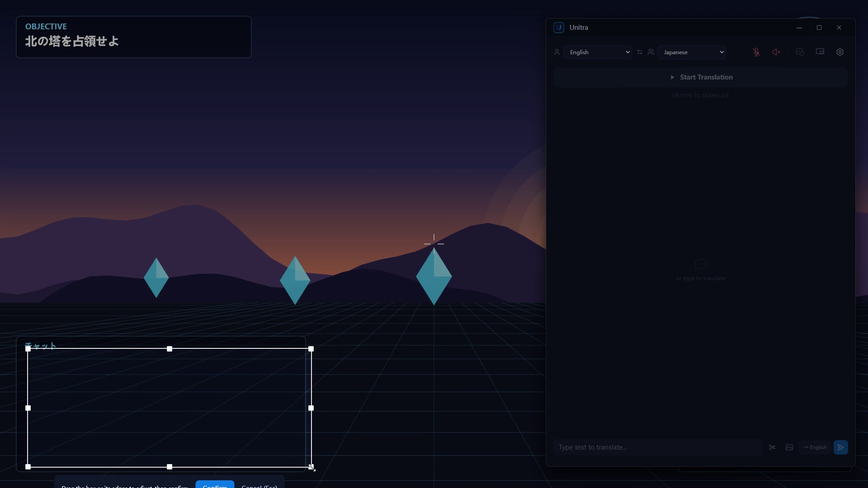Click the scissors screen-capture icon
Viewport: 868px width, 488px height.
click(x=772, y=447)
